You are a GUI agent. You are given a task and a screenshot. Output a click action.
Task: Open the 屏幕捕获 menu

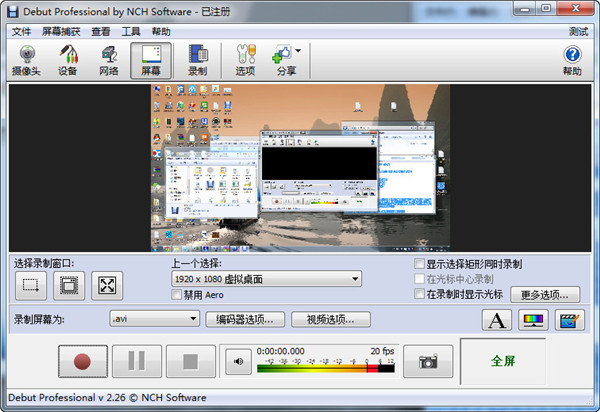pos(61,31)
